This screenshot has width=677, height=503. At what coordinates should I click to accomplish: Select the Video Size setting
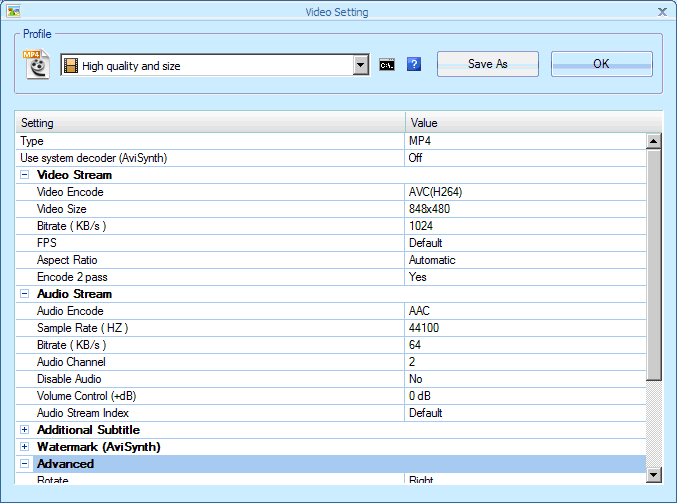point(61,209)
